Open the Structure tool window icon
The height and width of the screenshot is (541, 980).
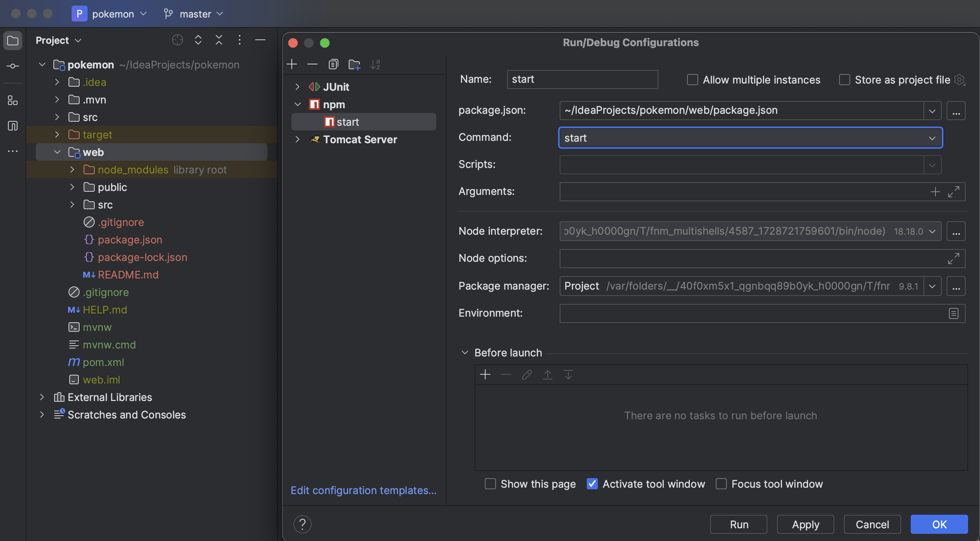click(x=13, y=101)
